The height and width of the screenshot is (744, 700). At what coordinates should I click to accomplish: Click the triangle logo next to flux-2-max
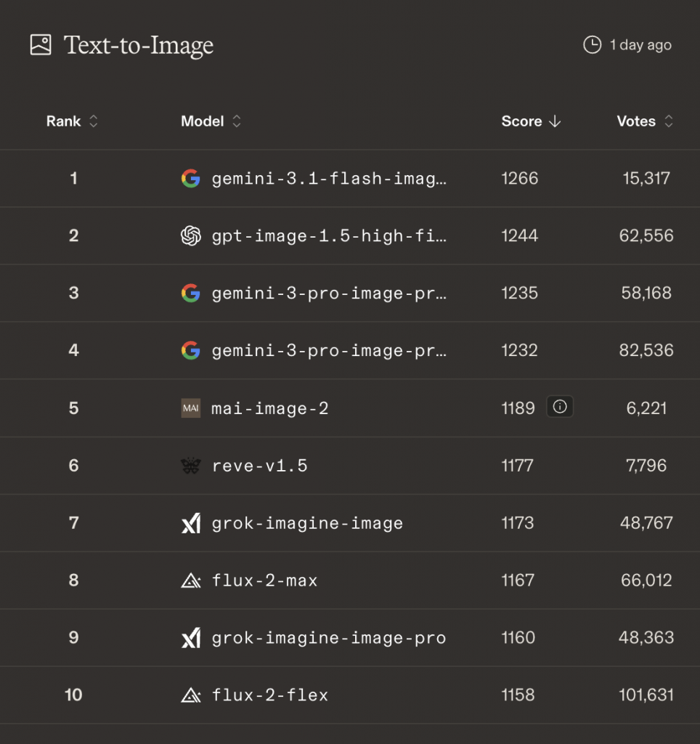pyautogui.click(x=190, y=581)
